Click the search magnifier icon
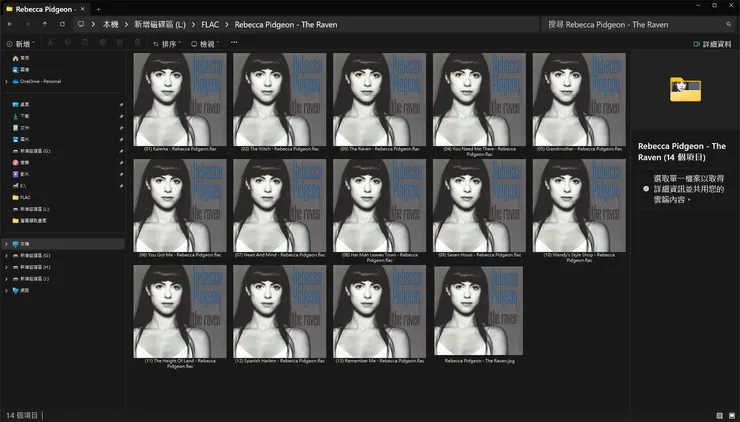740x422 pixels. [x=728, y=25]
